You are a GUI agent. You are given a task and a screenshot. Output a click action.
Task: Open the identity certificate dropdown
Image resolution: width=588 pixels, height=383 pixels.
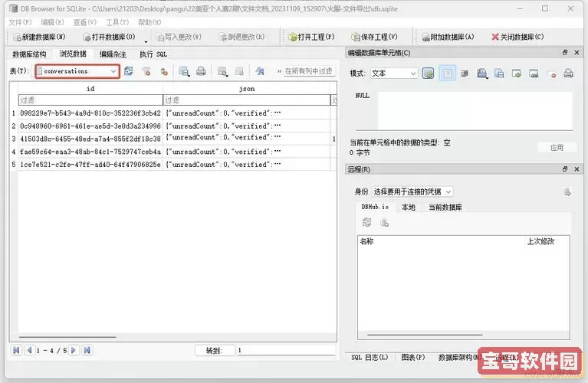tap(412, 191)
